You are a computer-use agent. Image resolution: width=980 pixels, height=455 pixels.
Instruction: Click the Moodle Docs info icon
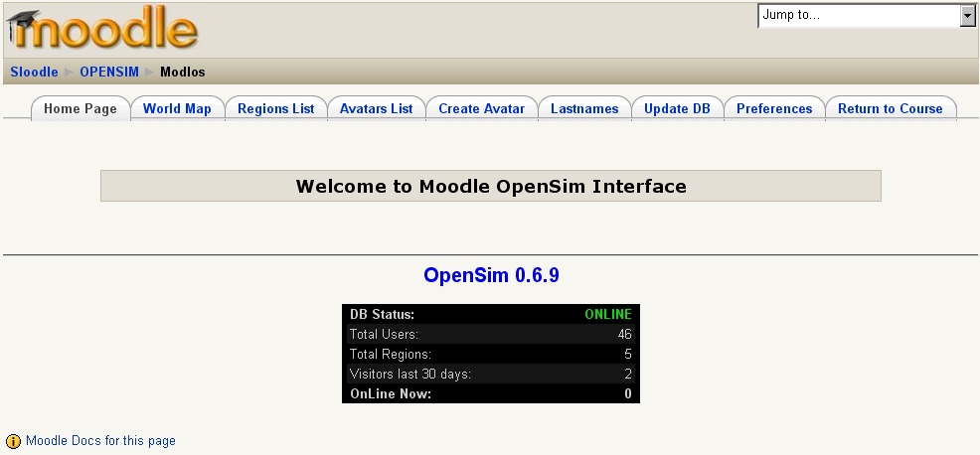click(x=13, y=441)
